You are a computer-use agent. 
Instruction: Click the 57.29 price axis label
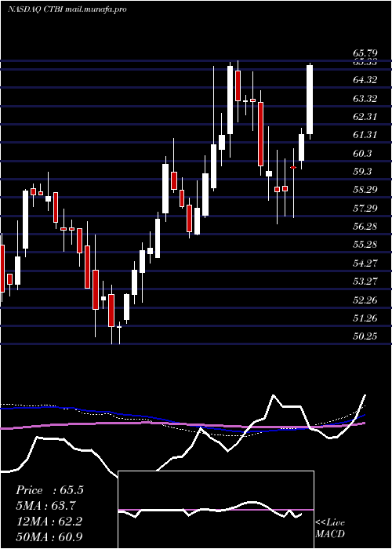pos(365,209)
